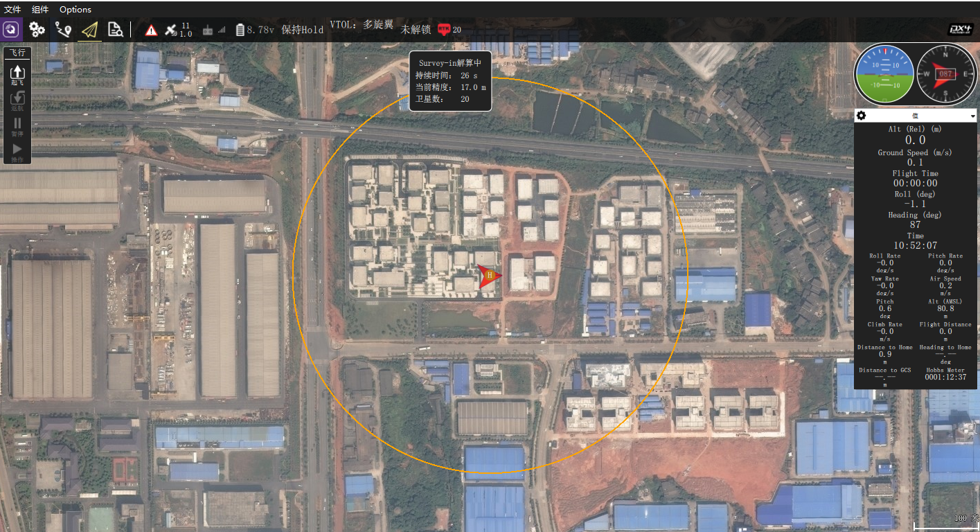980x532 pixels.
Task: Open the QGroundControl application settings icon
Action: tap(11, 29)
